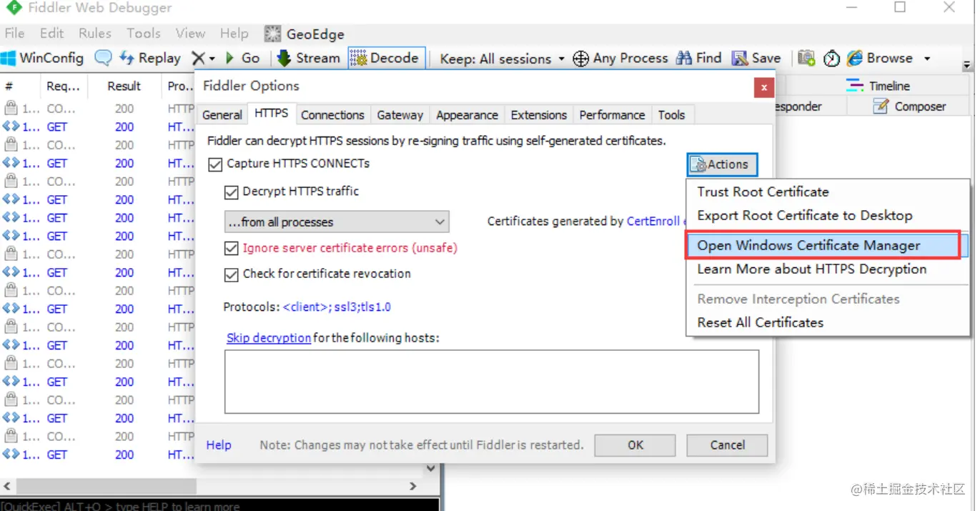Screen dimensions: 980x511
Task: Open the View menu
Action: [190, 33]
